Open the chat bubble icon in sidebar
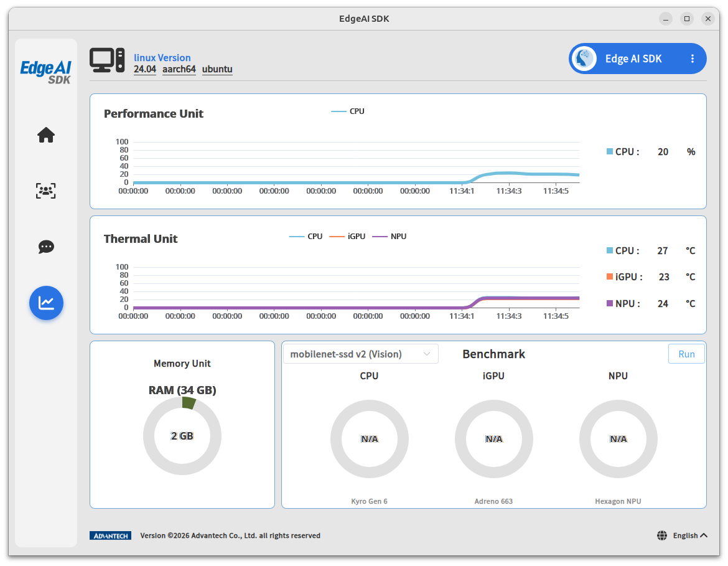Image resolution: width=728 pixels, height=566 pixels. tap(46, 247)
